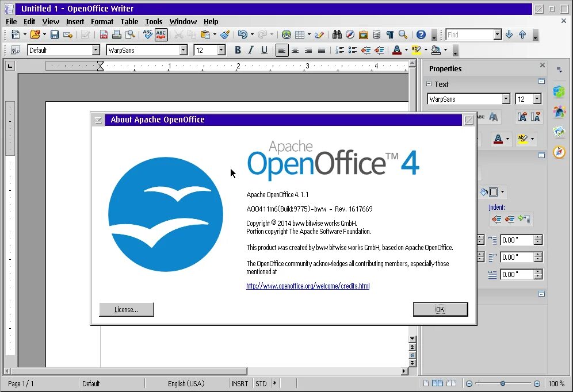Click Zoom Out minus button in status bar
Viewport: 573px width, 392px height.
(469, 383)
